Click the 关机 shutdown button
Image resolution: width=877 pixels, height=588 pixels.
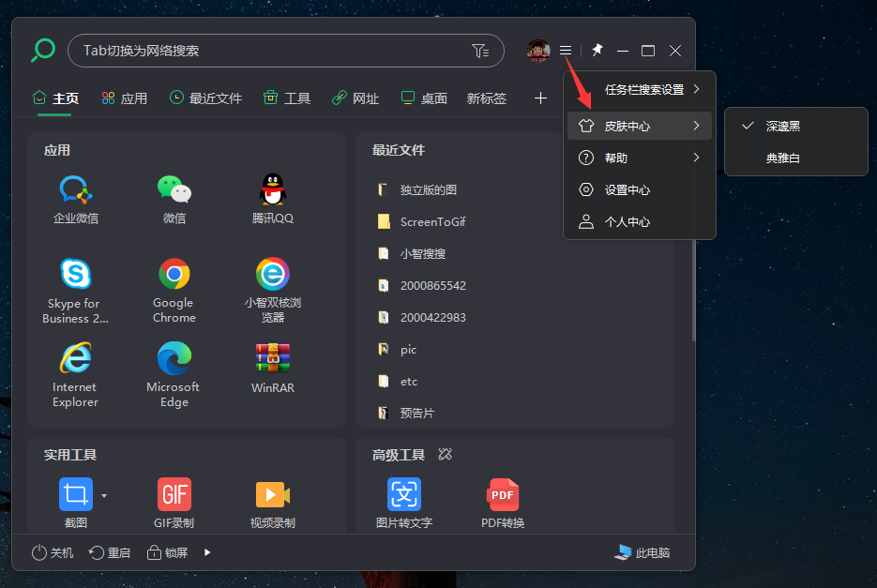(52, 552)
